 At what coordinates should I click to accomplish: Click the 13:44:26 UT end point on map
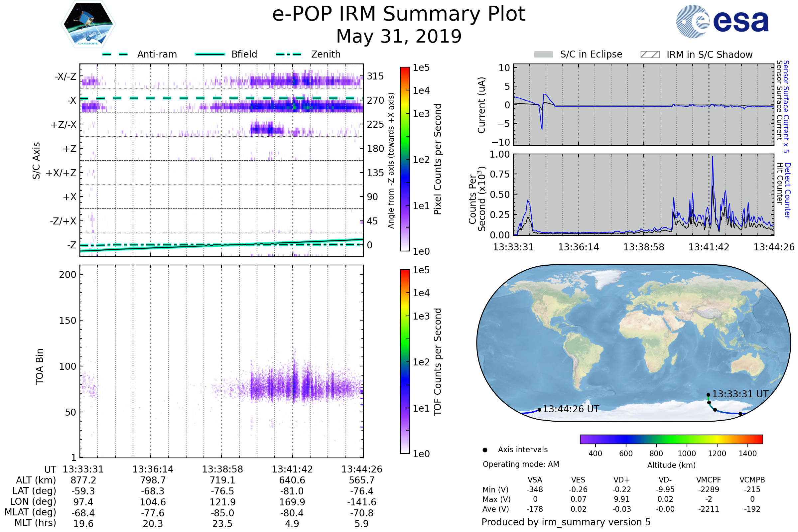539,410
